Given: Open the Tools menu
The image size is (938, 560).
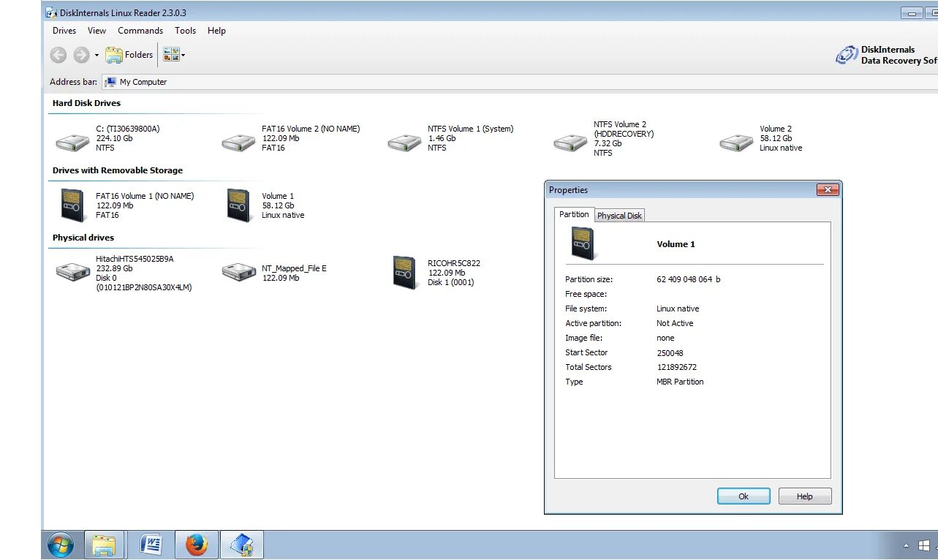Looking at the screenshot, I should pos(185,31).
